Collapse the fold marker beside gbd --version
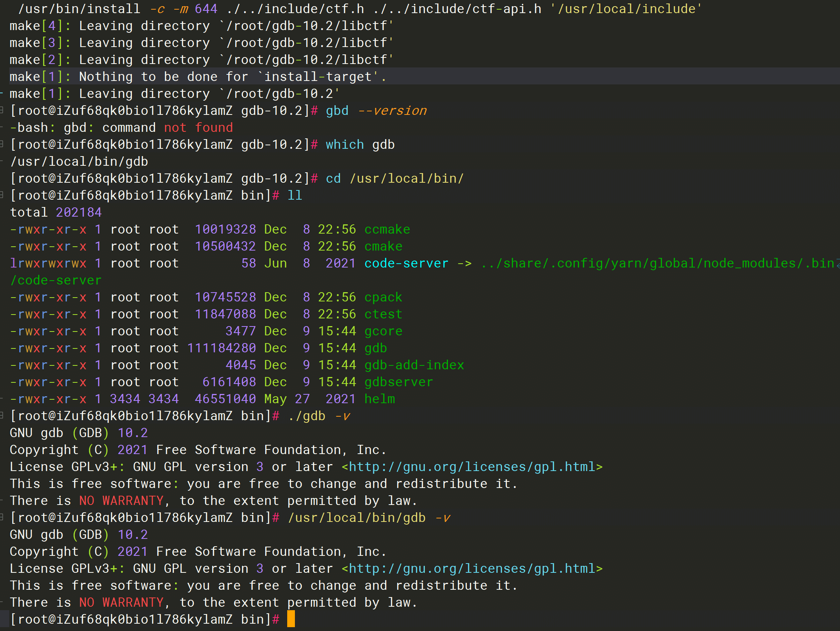Image resolution: width=840 pixels, height=631 pixels. (x=2, y=111)
